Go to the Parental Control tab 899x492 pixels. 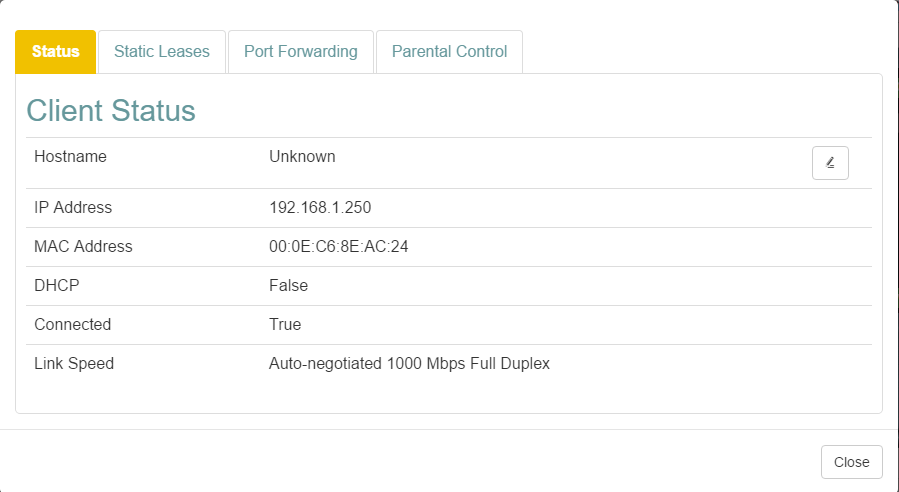click(x=449, y=52)
